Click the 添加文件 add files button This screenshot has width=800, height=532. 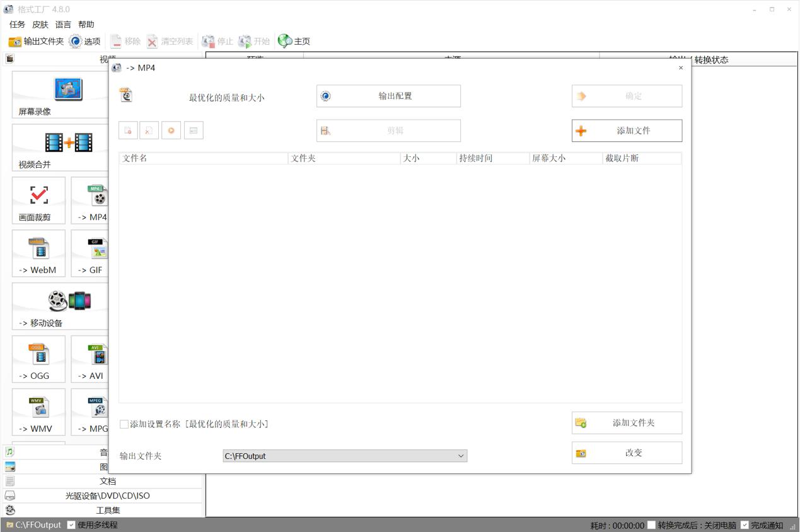pyautogui.click(x=627, y=130)
